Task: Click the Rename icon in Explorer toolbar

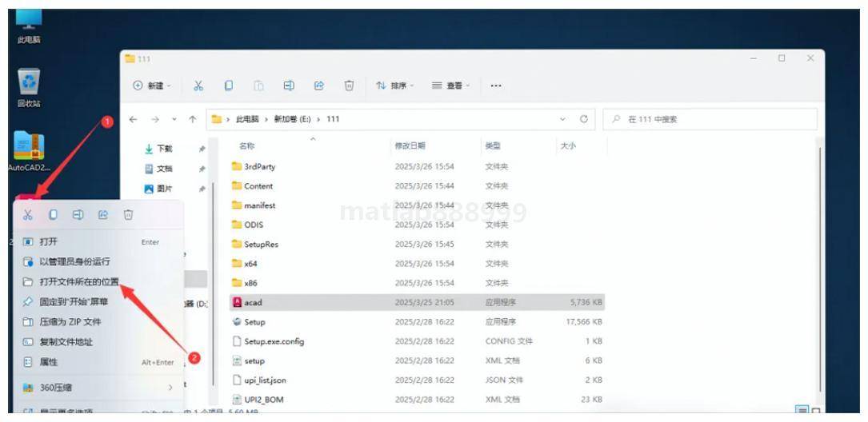Action: (x=289, y=86)
